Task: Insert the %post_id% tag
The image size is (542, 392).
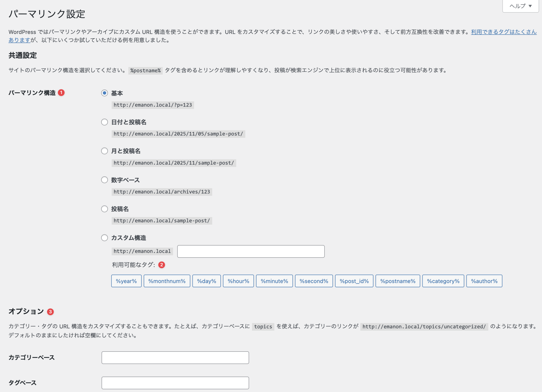Action: coord(354,281)
